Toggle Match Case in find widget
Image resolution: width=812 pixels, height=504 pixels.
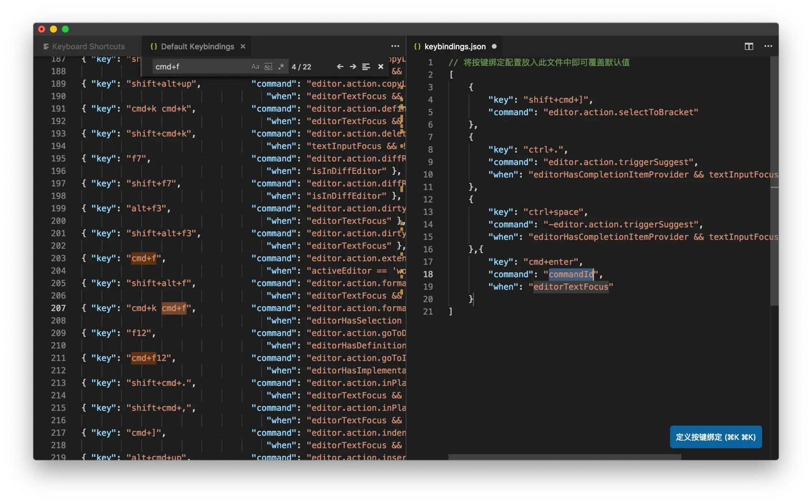point(255,67)
